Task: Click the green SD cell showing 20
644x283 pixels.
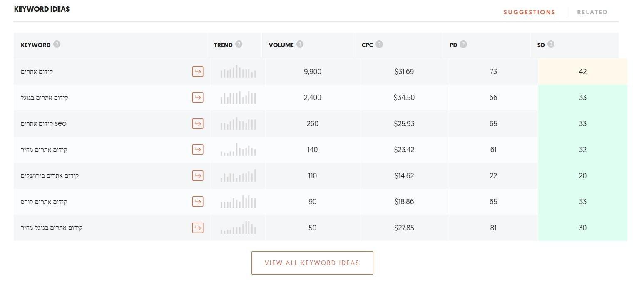Action: coord(582,176)
